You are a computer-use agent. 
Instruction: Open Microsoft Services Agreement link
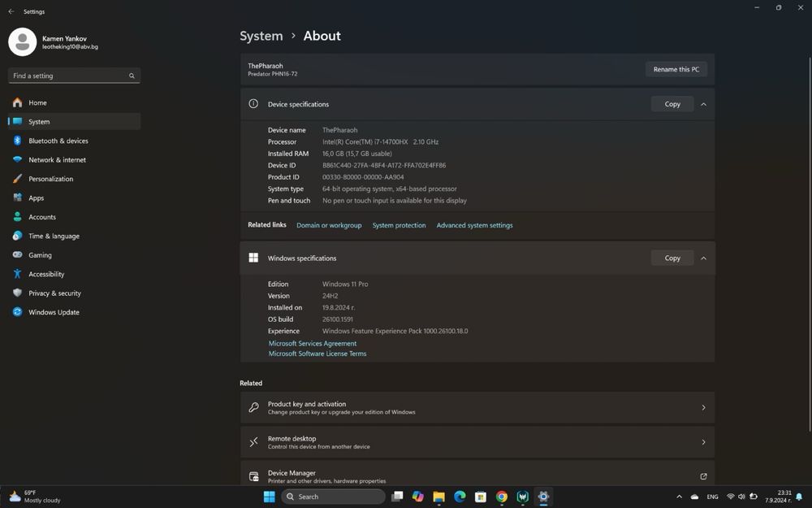pyautogui.click(x=313, y=343)
